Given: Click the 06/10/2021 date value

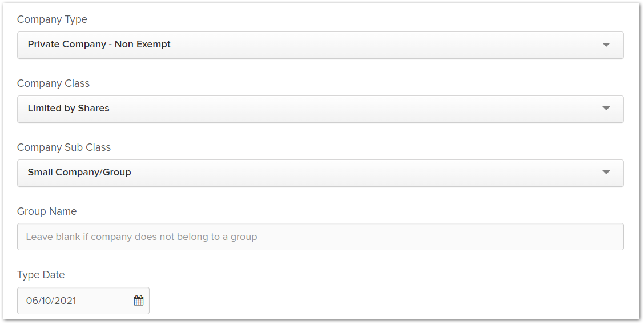Looking at the screenshot, I should 51,301.
